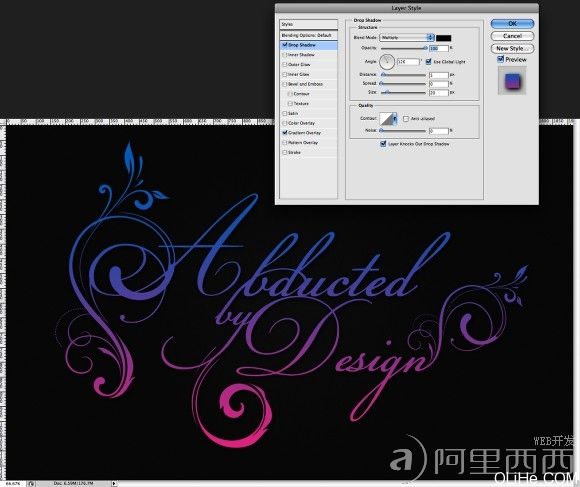Click the Distance slider track
Viewport: 580px width, 487px height.
click(x=404, y=75)
